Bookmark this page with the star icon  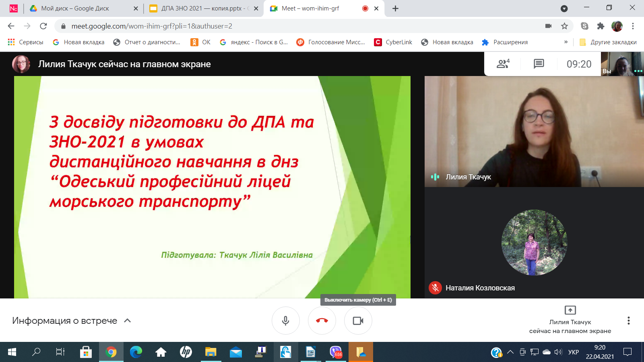point(564,26)
